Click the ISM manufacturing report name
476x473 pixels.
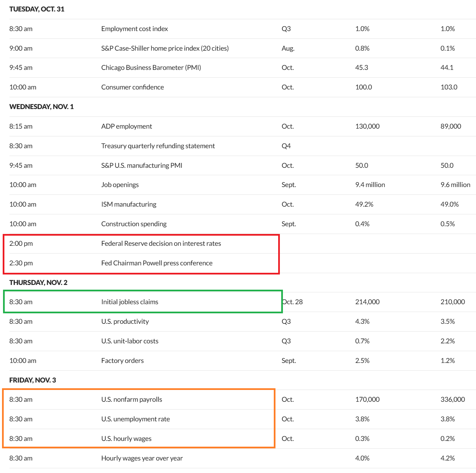129,204
